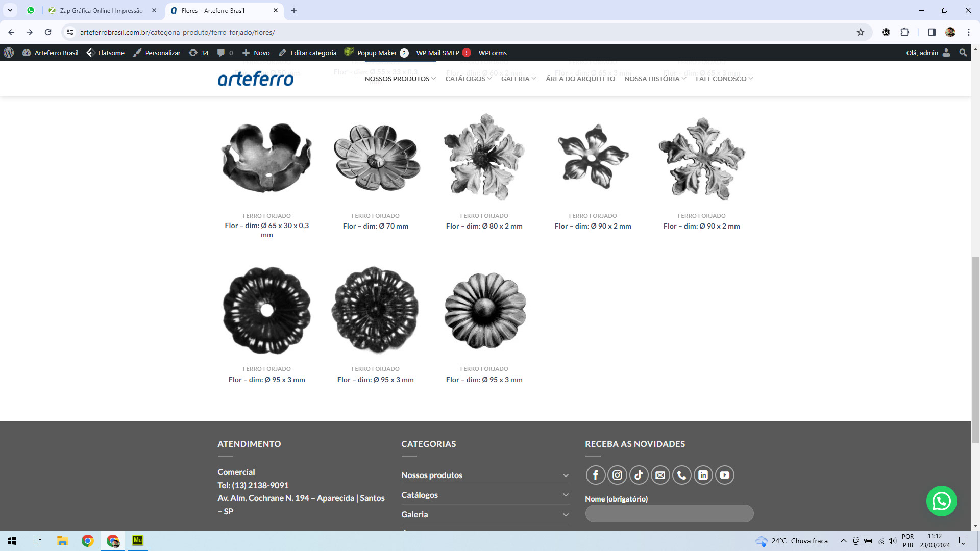
Task: Click the Facebook icon in footer
Action: pyautogui.click(x=595, y=475)
